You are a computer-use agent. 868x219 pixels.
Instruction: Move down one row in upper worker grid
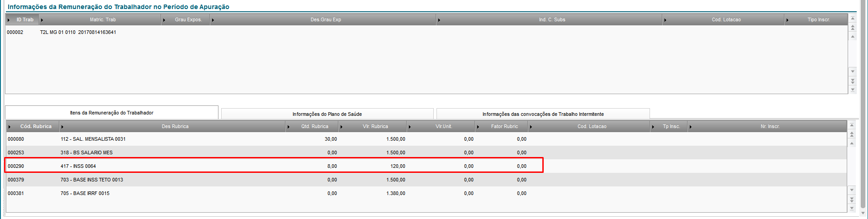point(853,71)
